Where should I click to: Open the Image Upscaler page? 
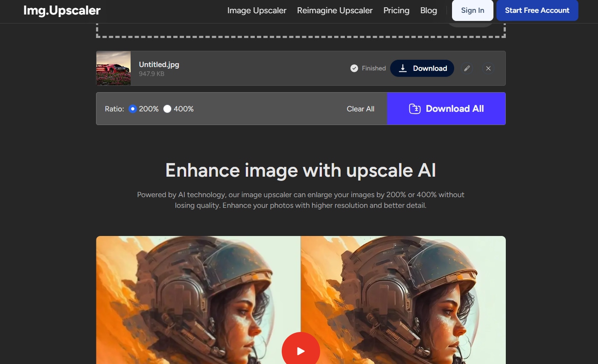click(x=257, y=10)
